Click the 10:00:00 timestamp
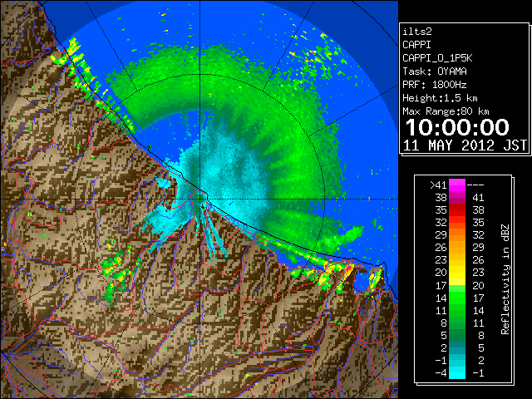 457,127
